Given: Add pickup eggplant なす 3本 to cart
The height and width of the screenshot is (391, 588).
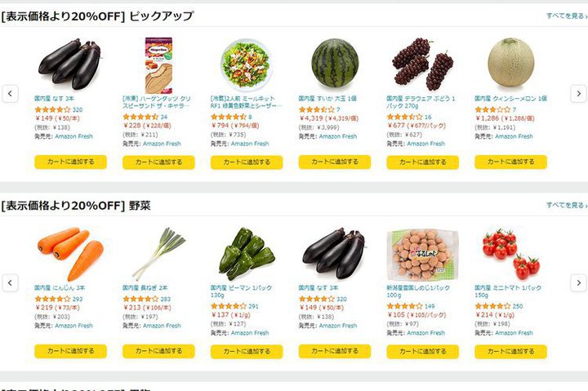Looking at the screenshot, I should pos(70,162).
